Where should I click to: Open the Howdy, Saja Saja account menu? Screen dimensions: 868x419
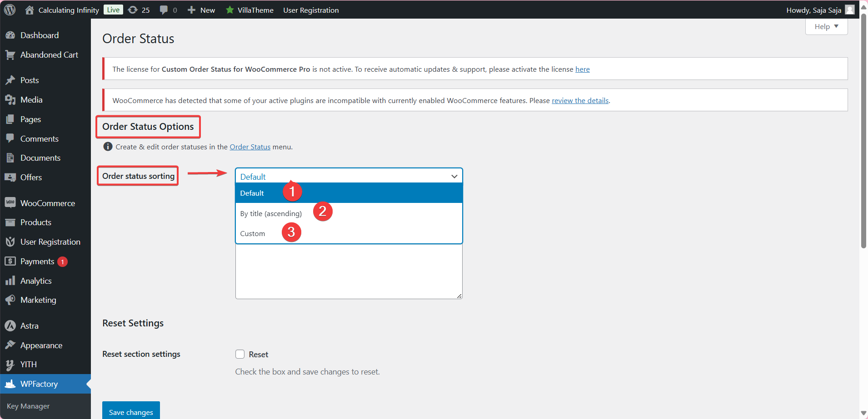[814, 10]
